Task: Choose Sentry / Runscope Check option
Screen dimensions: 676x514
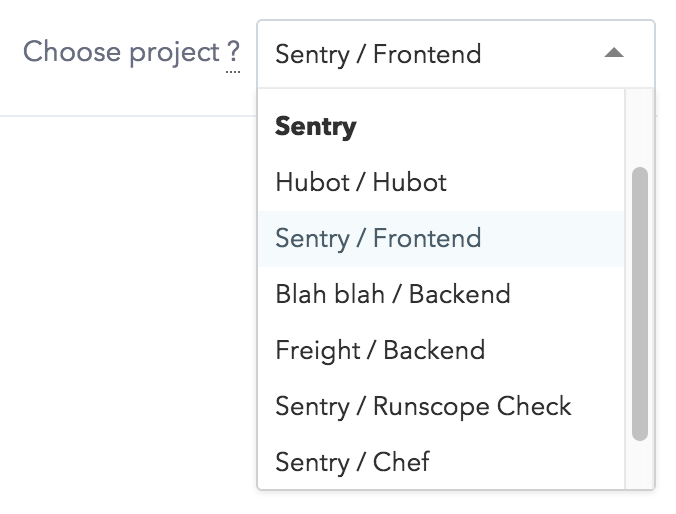Action: click(423, 406)
